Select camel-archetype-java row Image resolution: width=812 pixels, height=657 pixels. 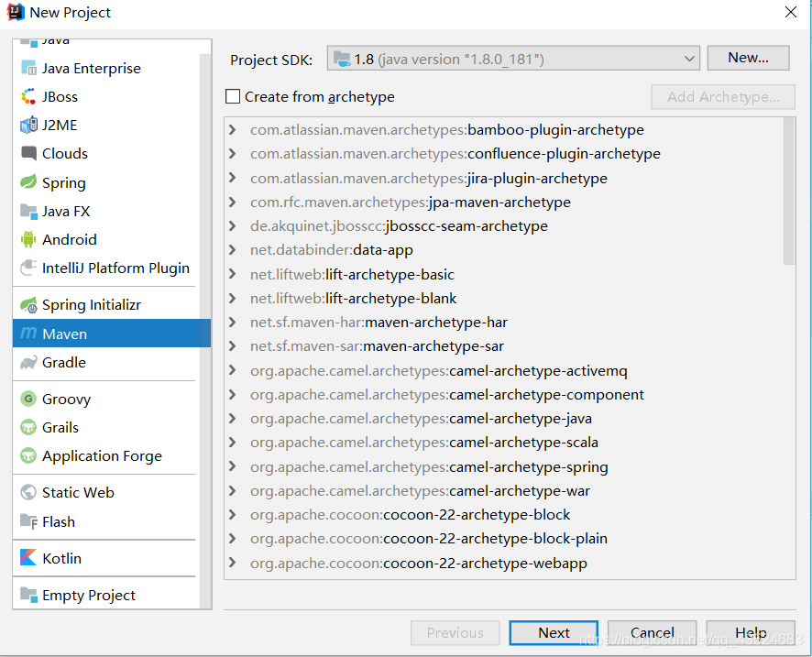(503, 419)
